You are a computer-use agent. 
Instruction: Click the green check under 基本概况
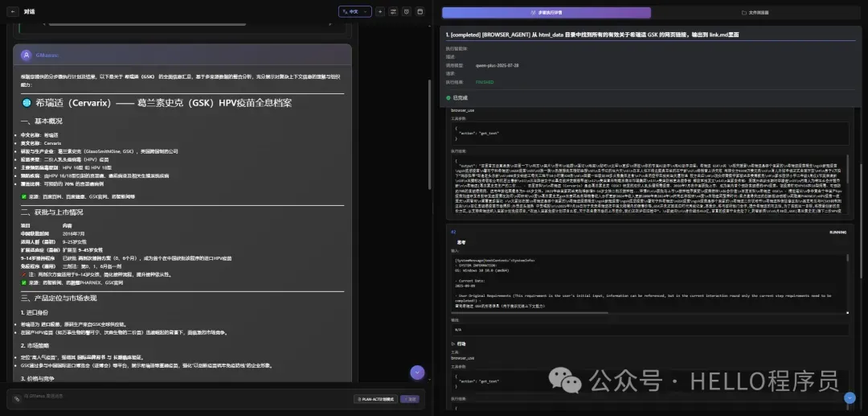click(24, 196)
